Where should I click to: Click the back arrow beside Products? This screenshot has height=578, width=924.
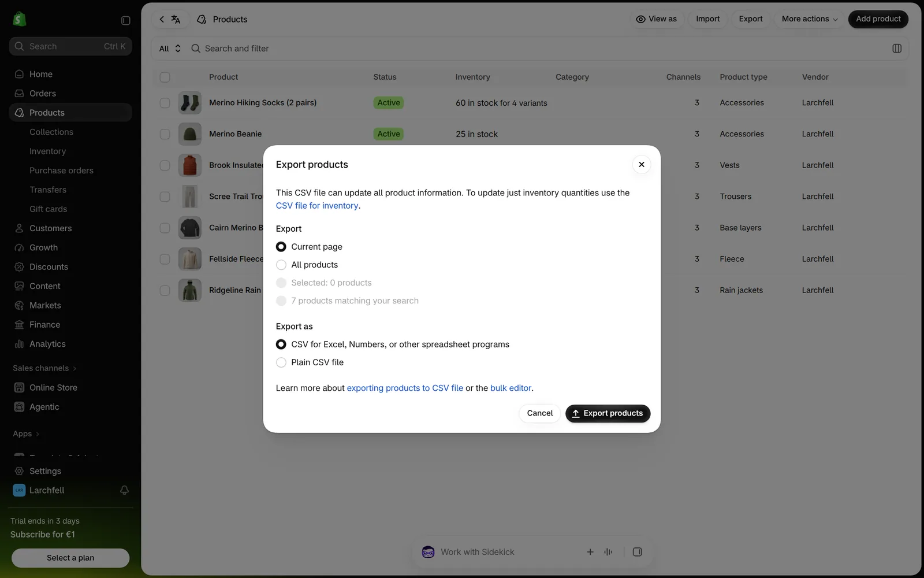162,19
